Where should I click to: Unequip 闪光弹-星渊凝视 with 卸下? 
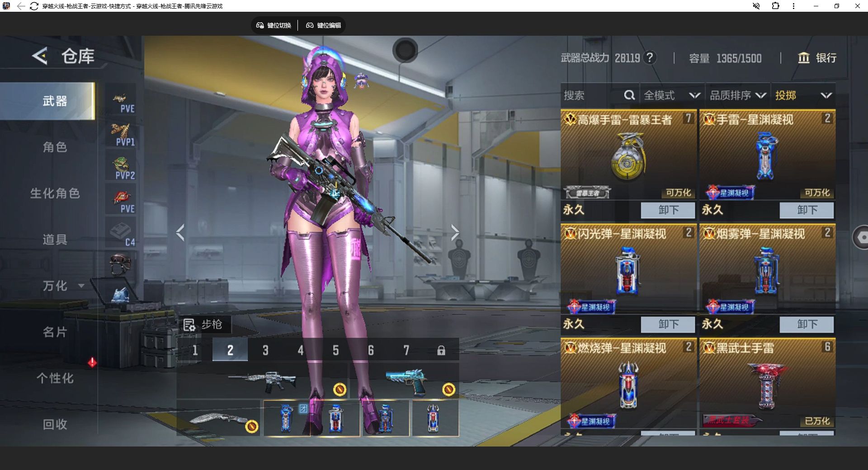coord(668,324)
